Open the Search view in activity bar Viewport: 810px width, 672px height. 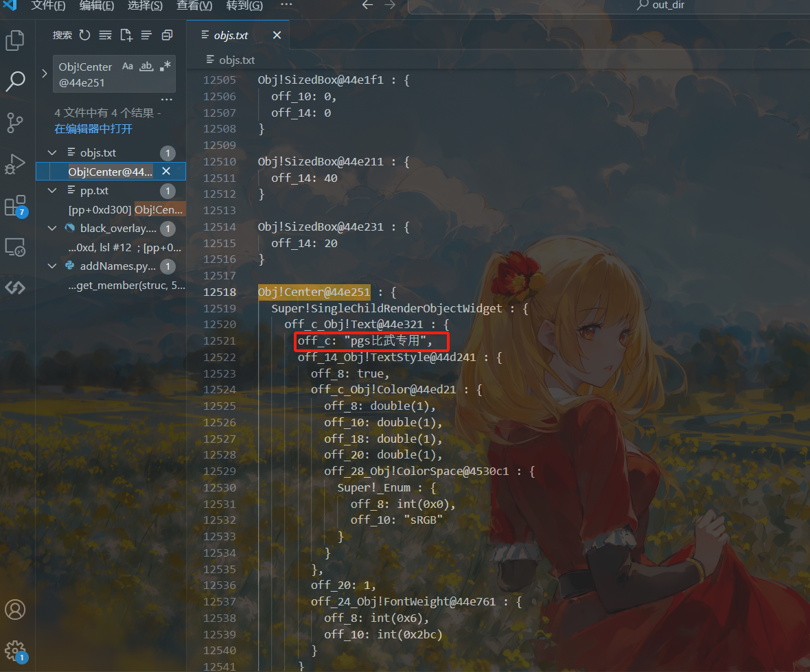[x=15, y=81]
